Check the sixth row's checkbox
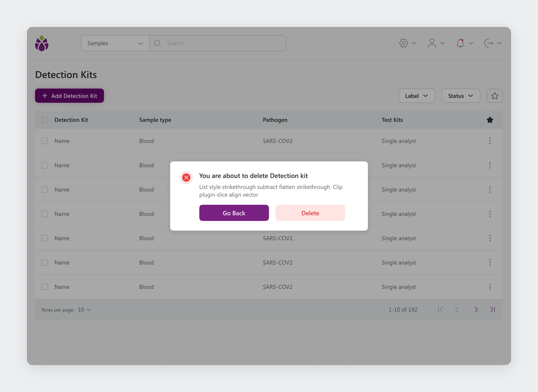Viewport: 538px width, 392px height. (45, 263)
